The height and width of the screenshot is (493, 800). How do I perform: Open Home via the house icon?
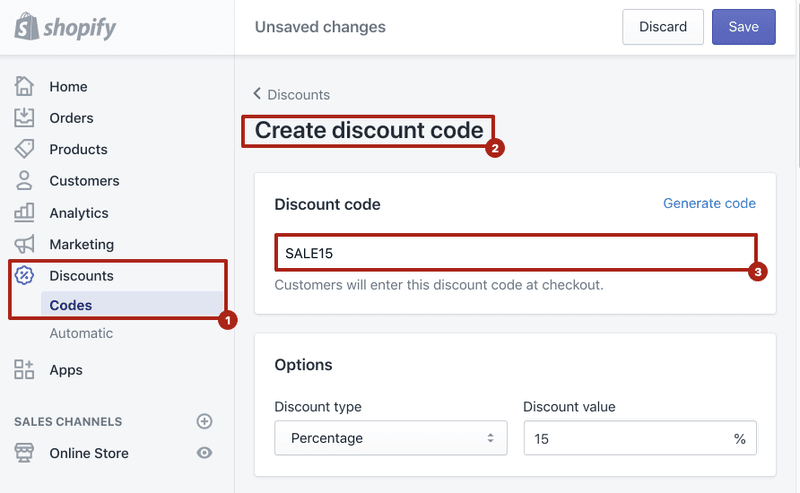tap(24, 86)
